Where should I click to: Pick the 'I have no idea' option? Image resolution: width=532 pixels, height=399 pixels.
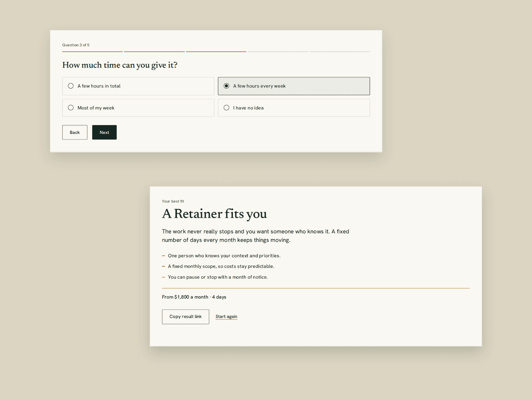294,108
